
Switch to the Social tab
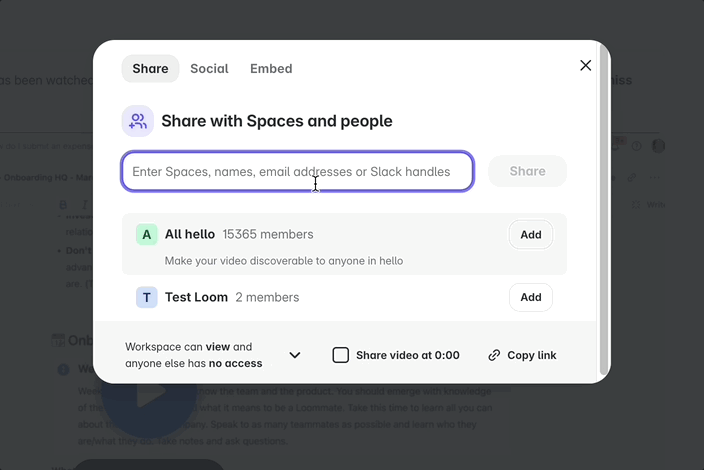[209, 69]
